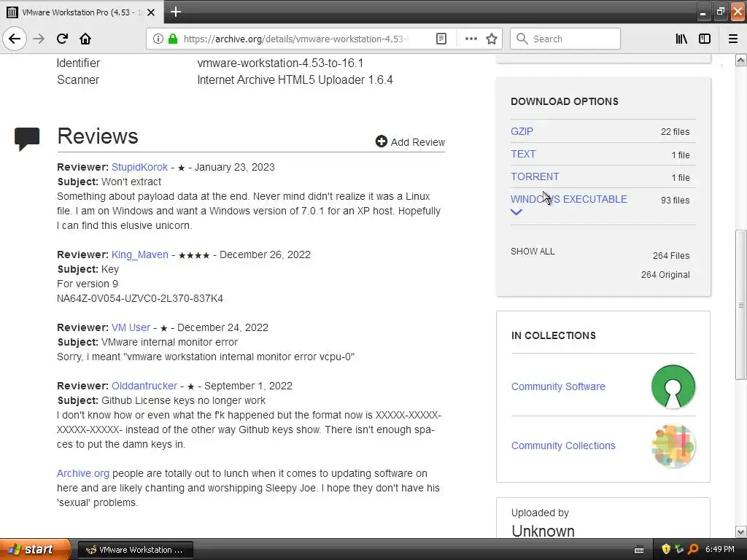Open GZIP download option
The height and width of the screenshot is (560, 747).
pos(522,131)
